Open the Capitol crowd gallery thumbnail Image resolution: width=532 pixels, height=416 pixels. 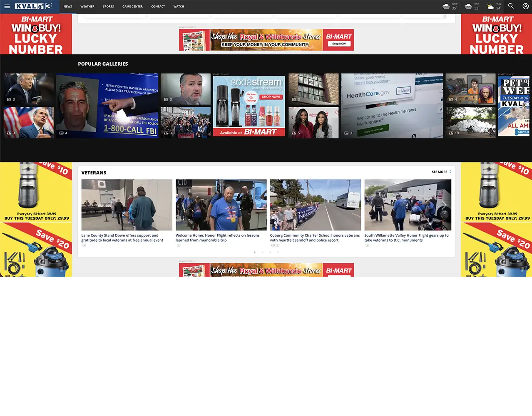pyautogui.click(x=186, y=123)
